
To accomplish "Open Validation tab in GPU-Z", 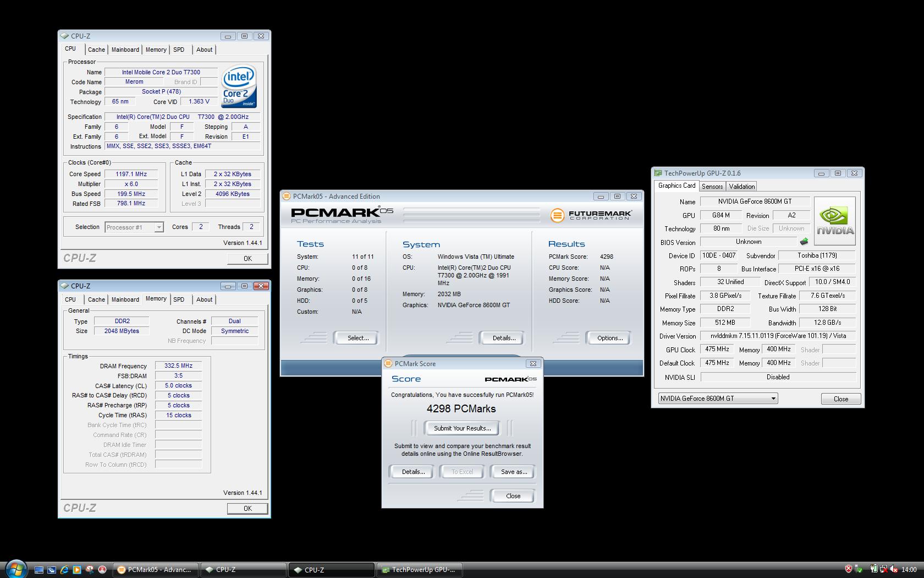I will tap(742, 187).
